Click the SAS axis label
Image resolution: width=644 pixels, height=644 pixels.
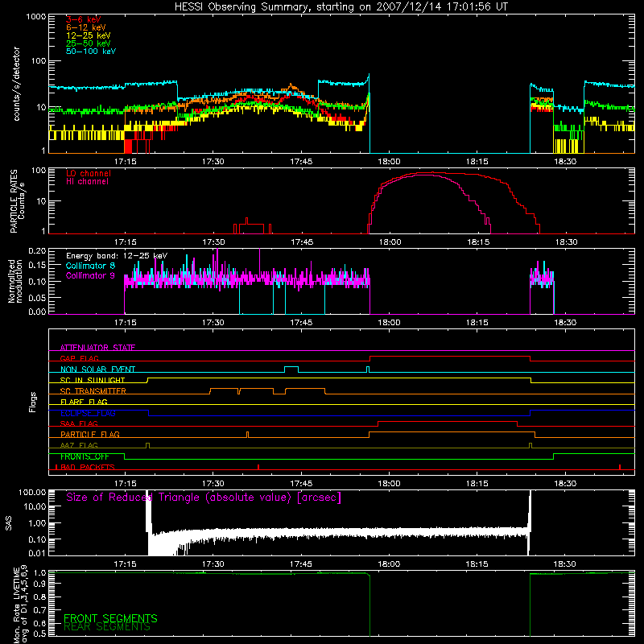pos(9,523)
